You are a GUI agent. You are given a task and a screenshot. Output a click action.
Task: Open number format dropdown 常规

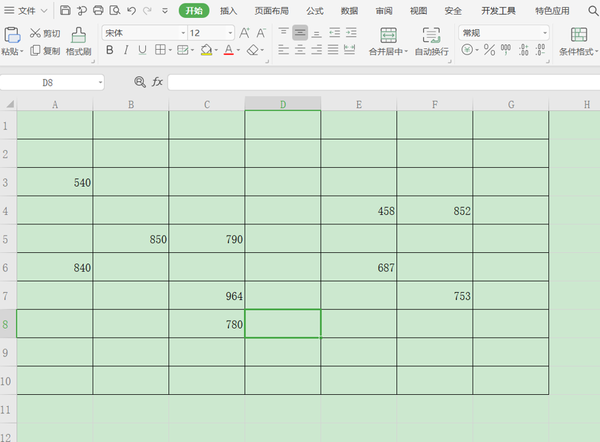tap(545, 33)
